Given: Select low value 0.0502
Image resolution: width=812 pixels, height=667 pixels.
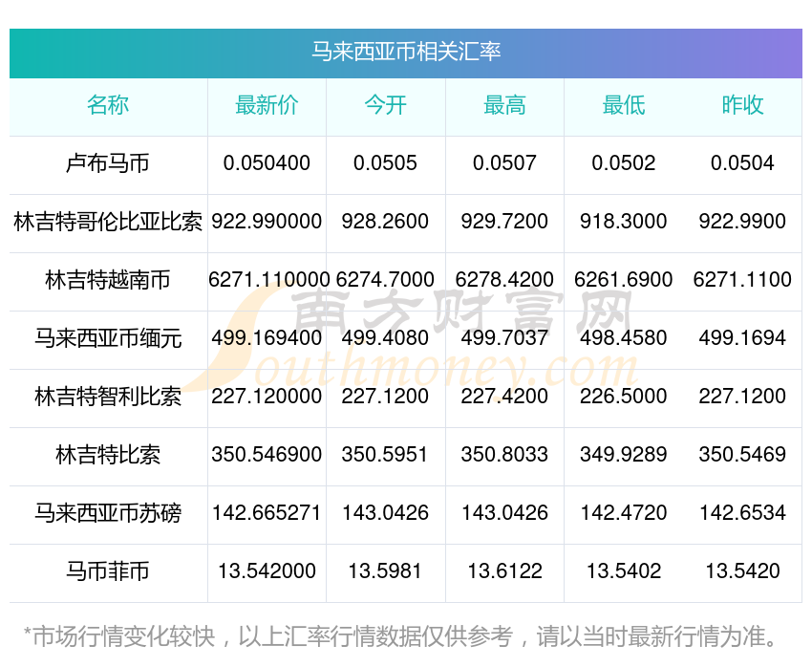Looking at the screenshot, I should coord(624,163).
